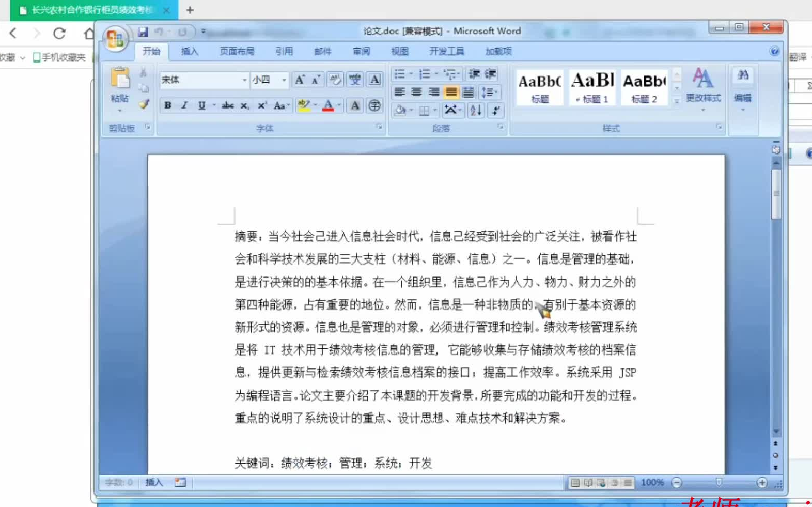The width and height of the screenshot is (812, 507).
Task: Toggle Underline formatting
Action: [201, 105]
